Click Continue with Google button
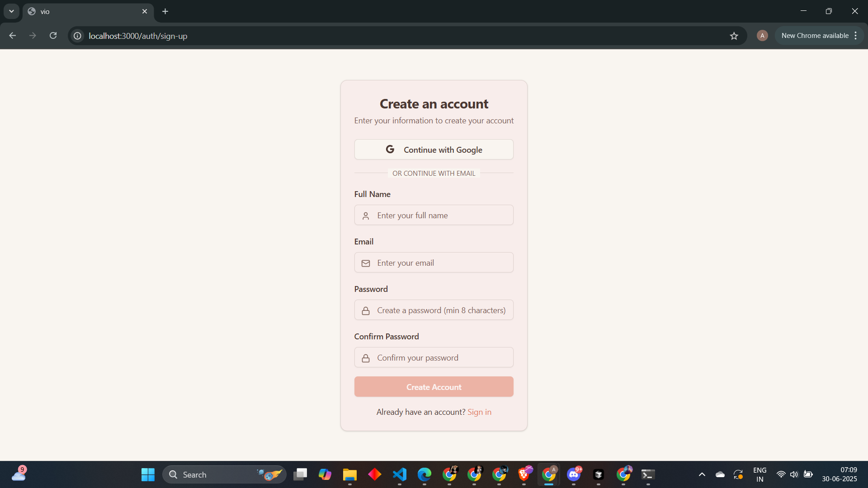The image size is (868, 488). coord(434,150)
